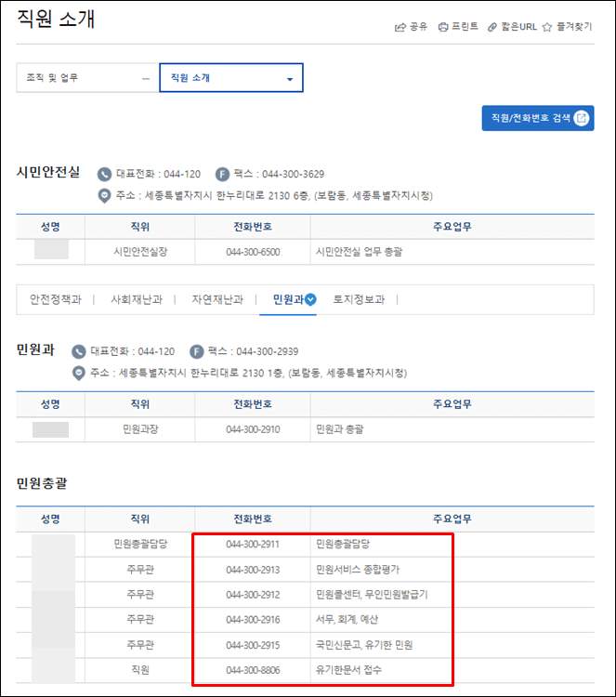Click the 시민안전실장 position cell
This screenshot has height=697, width=616.
point(140,252)
